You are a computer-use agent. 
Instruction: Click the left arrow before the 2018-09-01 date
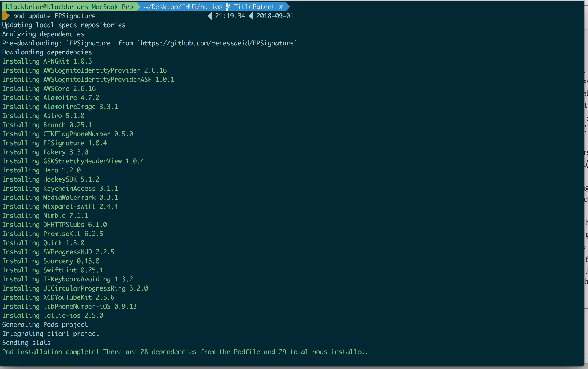click(x=251, y=16)
